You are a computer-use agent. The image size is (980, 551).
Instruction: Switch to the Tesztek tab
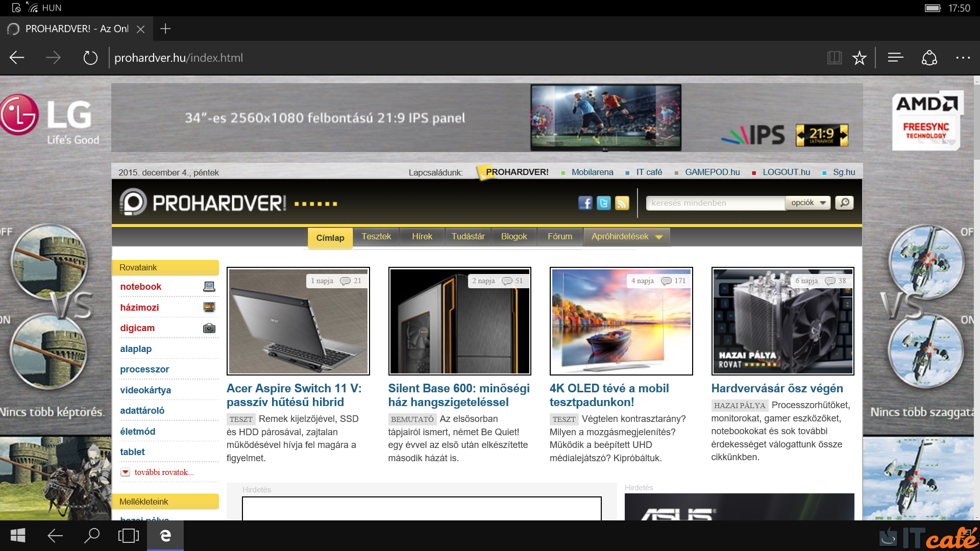pos(376,236)
